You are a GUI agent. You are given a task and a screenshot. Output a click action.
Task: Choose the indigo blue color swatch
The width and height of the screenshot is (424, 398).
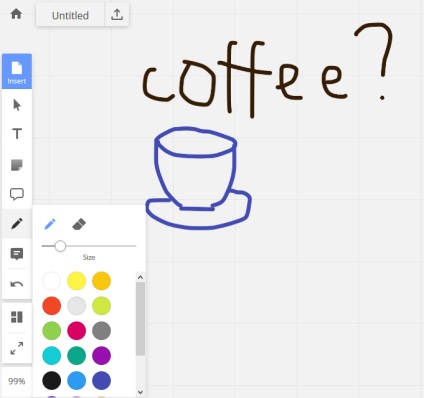pos(101,380)
